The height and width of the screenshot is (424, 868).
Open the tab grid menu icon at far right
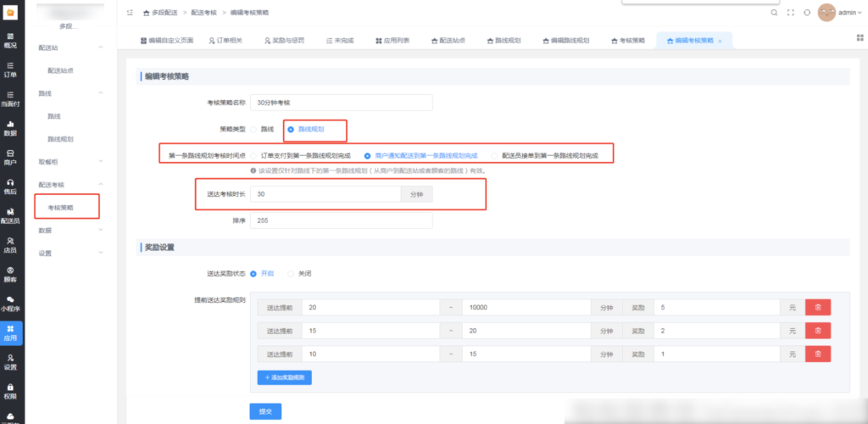(860, 37)
